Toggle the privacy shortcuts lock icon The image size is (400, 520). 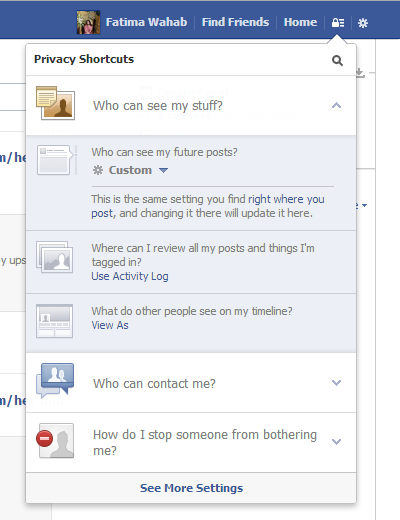tap(338, 23)
